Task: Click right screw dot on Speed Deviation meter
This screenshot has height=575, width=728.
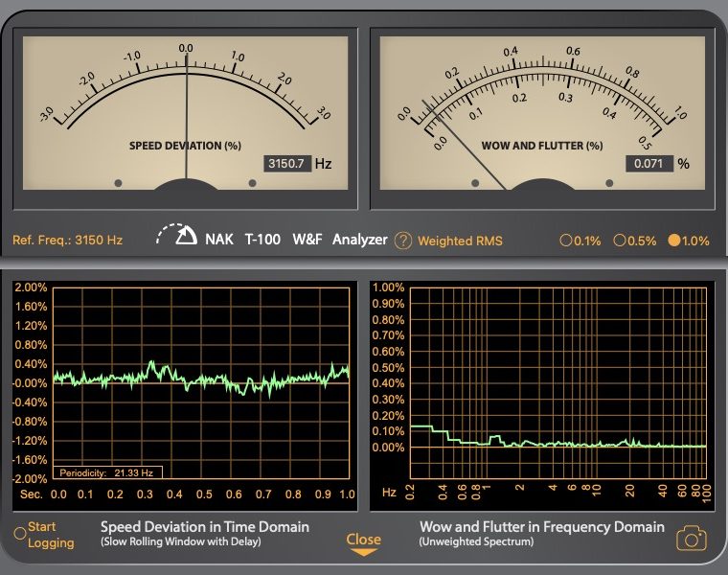Action: click(253, 182)
